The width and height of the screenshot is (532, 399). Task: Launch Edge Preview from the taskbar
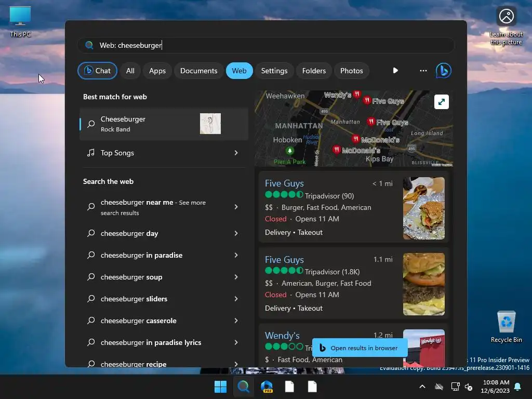click(x=267, y=387)
